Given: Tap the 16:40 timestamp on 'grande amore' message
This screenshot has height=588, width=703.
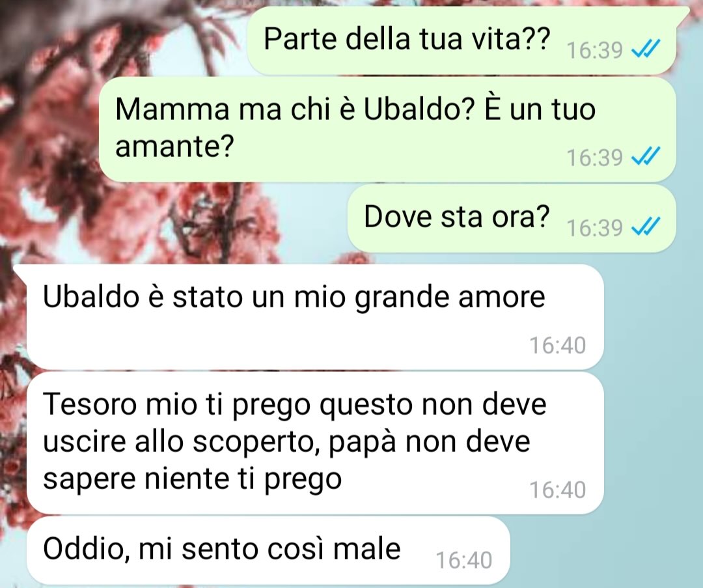Looking at the screenshot, I should pos(558,346).
